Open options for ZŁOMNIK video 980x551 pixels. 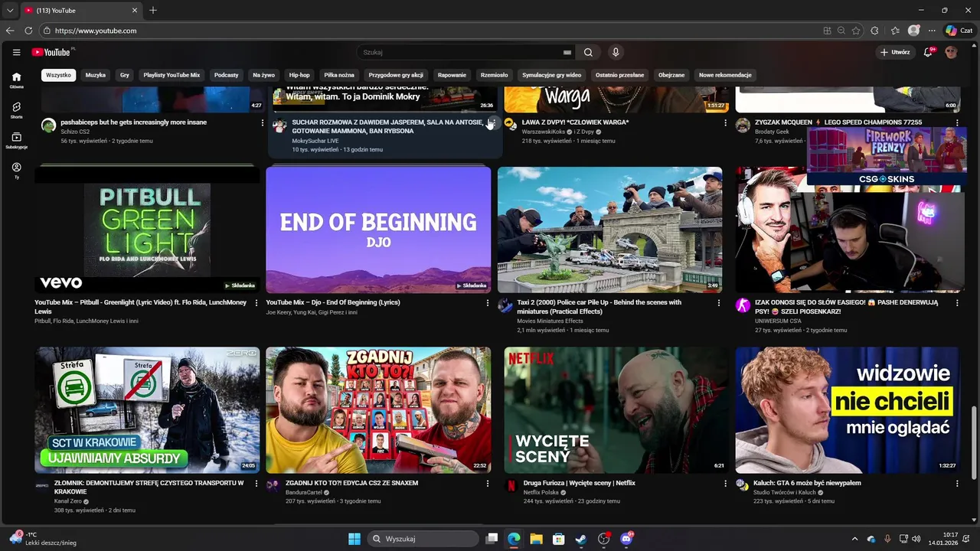[256, 484]
